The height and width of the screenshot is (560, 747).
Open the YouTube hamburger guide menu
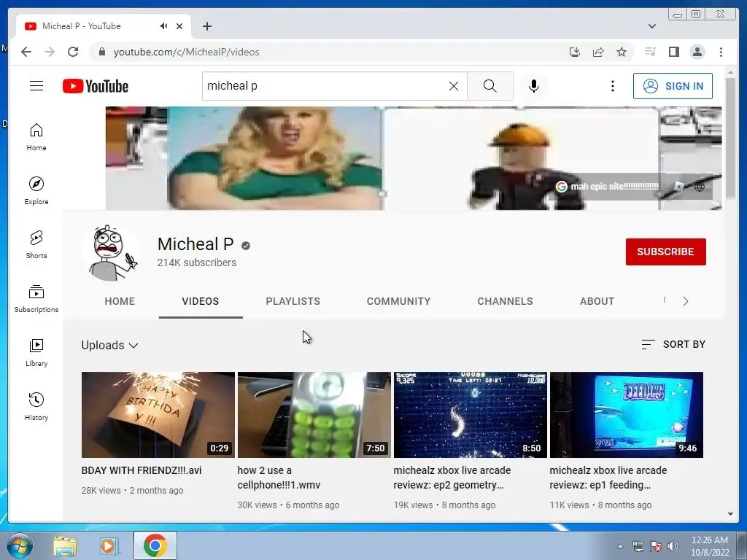coord(36,86)
